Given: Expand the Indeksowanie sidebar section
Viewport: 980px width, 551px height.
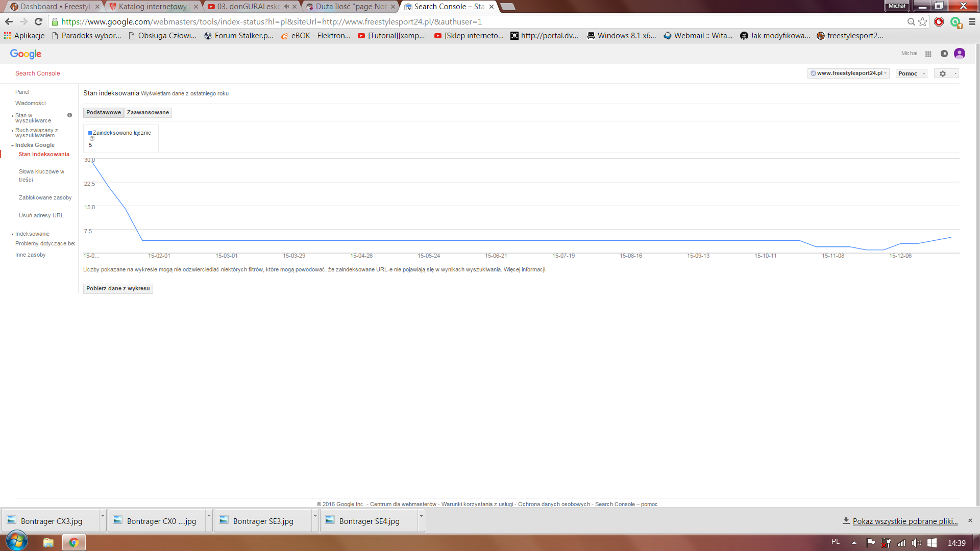Looking at the screenshot, I should coord(32,234).
